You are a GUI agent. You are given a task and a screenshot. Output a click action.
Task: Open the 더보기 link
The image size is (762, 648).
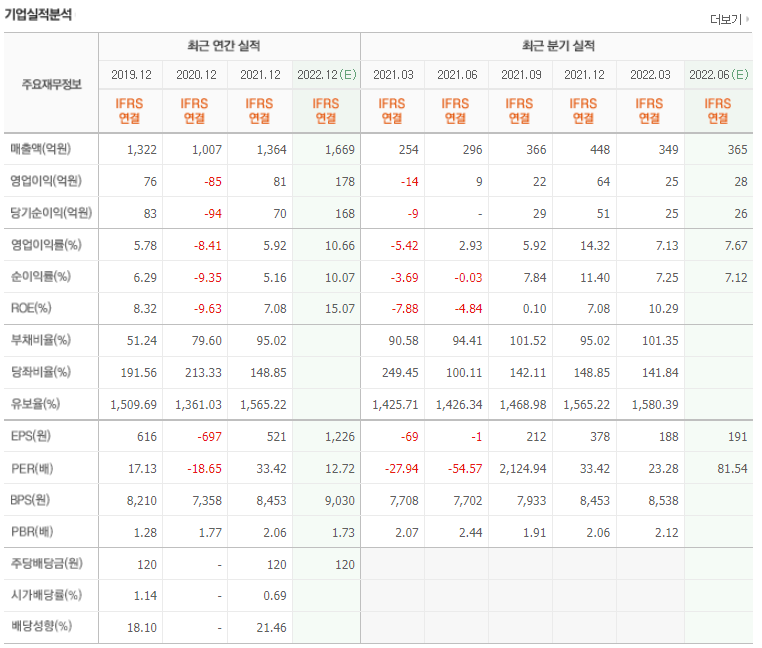[x=726, y=19]
